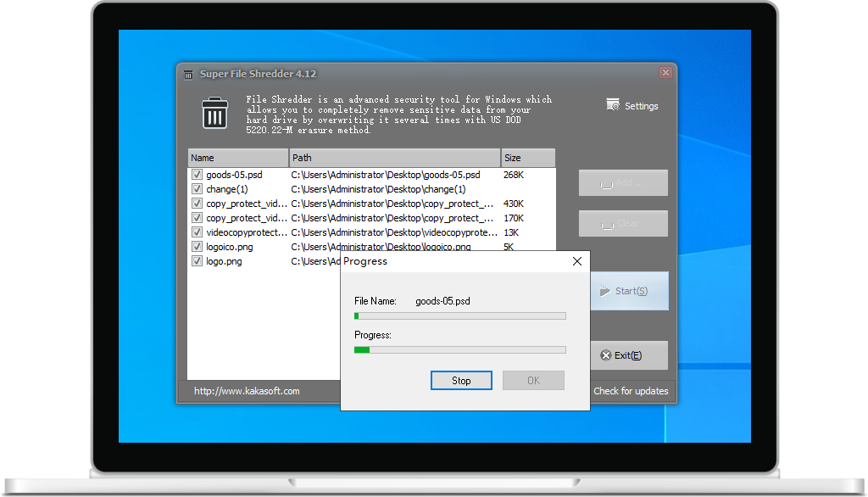The width and height of the screenshot is (868, 497).
Task: Click the Super File Shredder title bar icon
Action: pyautogui.click(x=189, y=74)
